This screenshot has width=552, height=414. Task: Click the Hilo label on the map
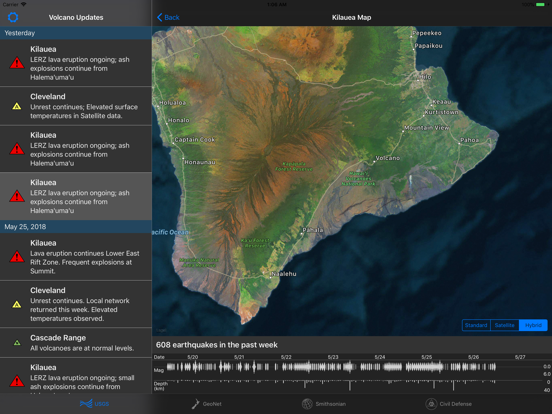[x=425, y=77]
